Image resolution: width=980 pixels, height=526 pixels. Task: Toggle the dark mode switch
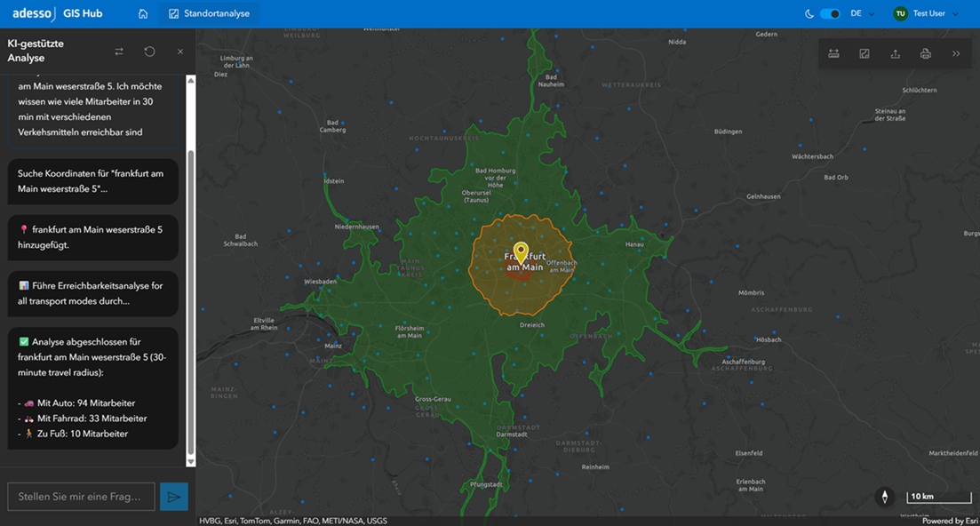tap(830, 13)
